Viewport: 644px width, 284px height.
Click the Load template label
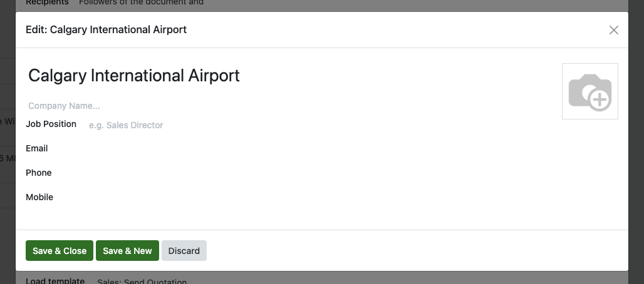pos(55,281)
